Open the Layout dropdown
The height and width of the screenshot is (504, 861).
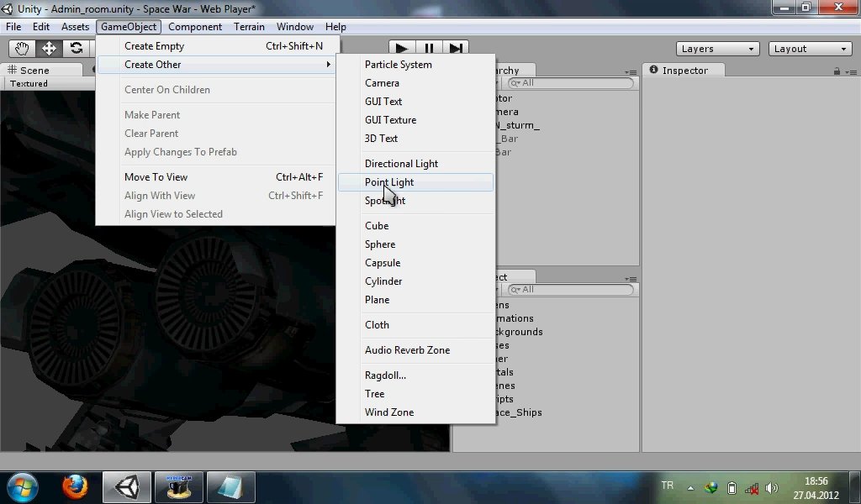click(810, 49)
